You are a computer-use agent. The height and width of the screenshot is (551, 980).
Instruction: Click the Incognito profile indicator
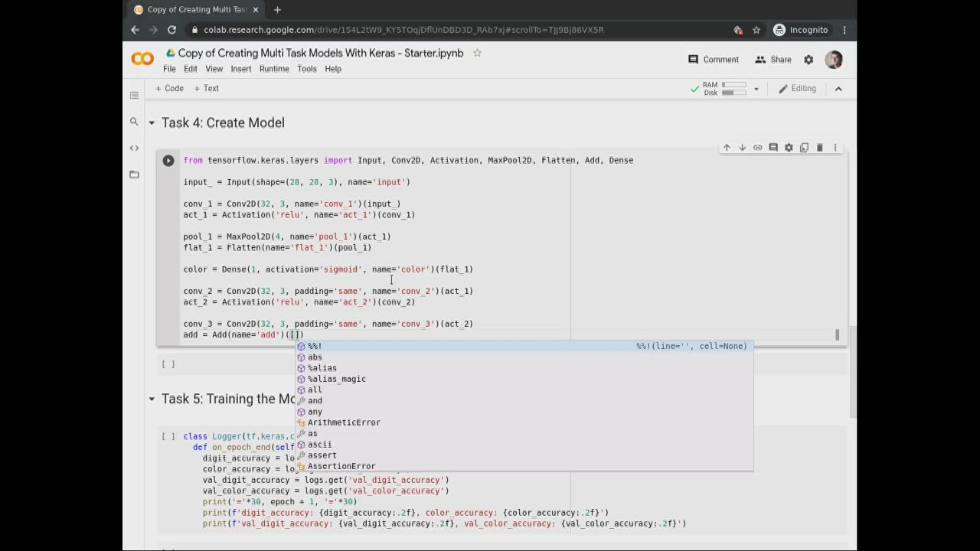[801, 30]
